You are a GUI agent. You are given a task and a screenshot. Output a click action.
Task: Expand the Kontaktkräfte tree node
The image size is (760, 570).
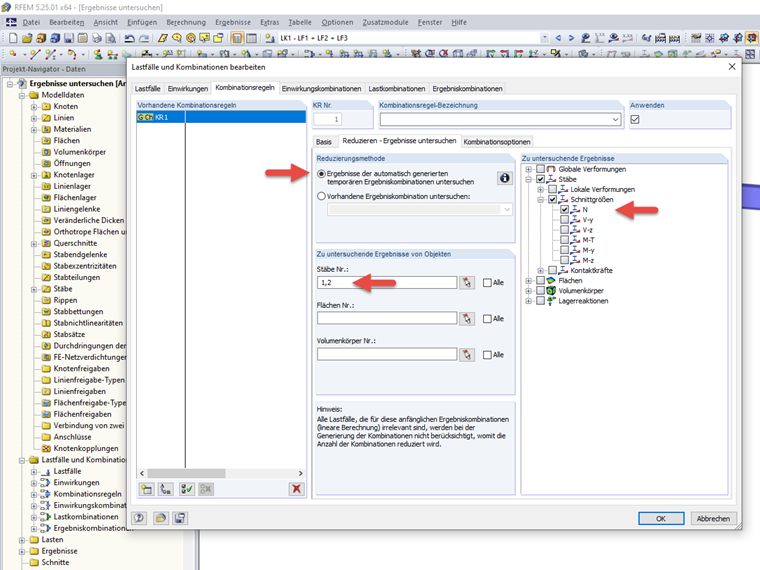pos(540,270)
